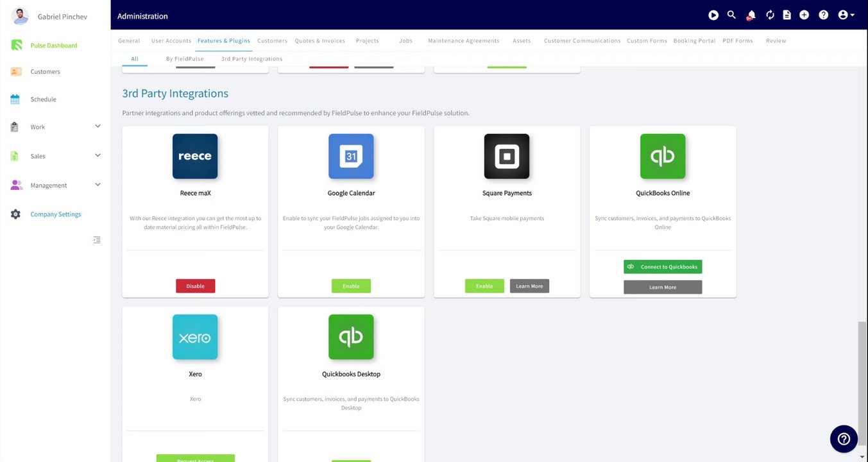Click the QuickBooks Online logo

click(x=663, y=156)
